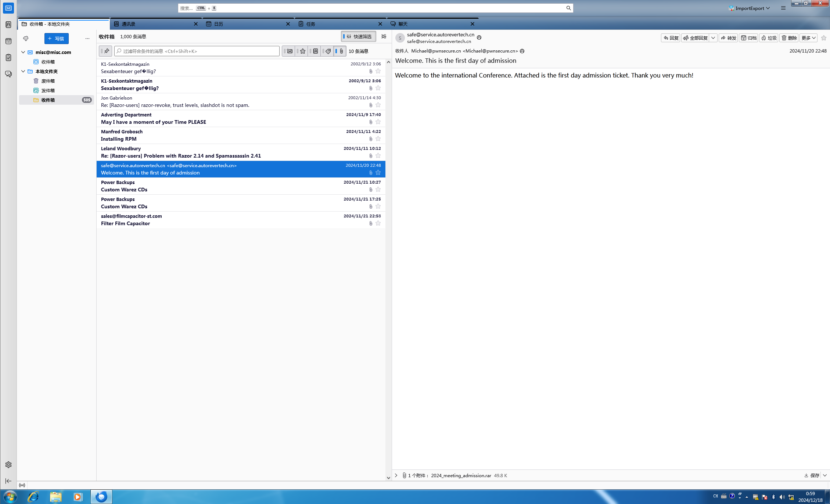
Task: Click the 转发 forward button
Action: [x=728, y=38]
